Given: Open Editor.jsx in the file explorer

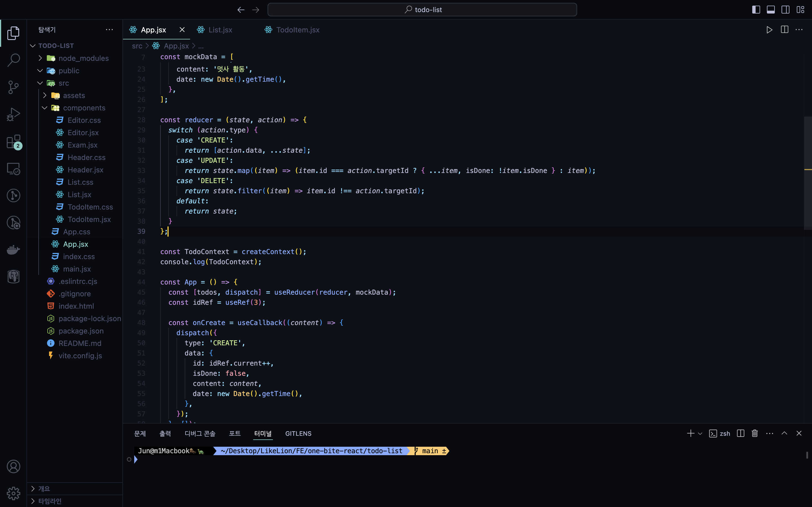Looking at the screenshot, I should (83, 133).
